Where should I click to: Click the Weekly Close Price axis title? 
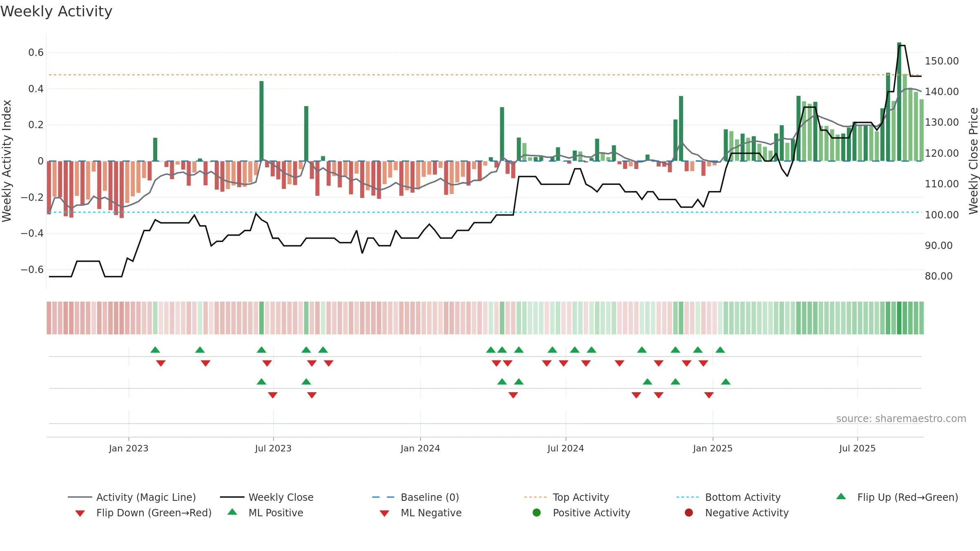[x=973, y=161]
